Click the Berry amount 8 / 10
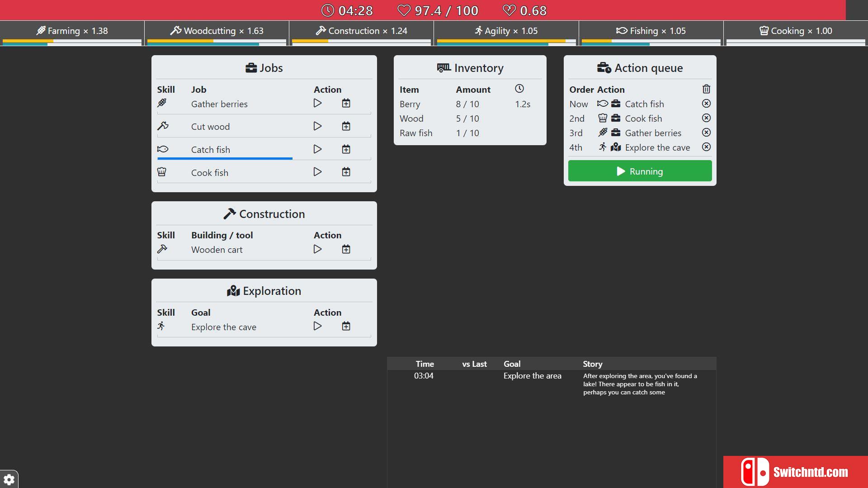Screen dimensions: 868x488 coord(467,104)
